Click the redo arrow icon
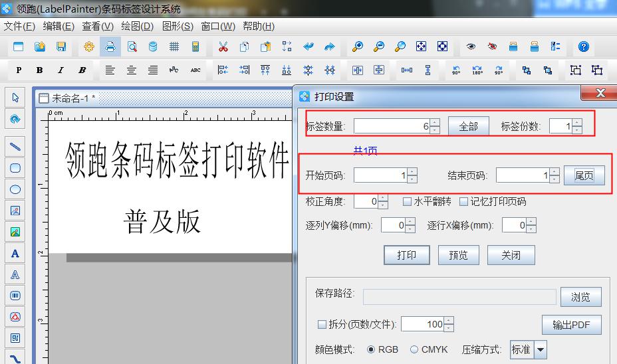This screenshot has width=617, height=364. (x=330, y=46)
